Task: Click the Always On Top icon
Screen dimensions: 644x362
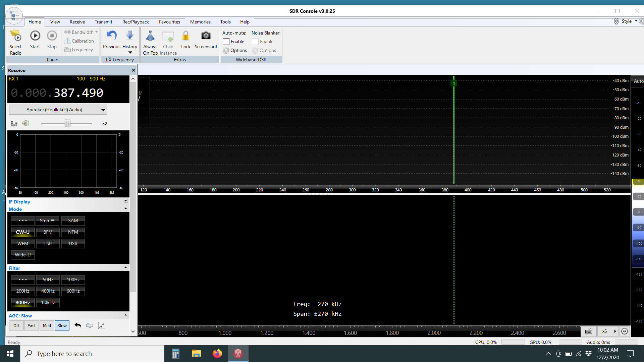Action: tap(150, 36)
